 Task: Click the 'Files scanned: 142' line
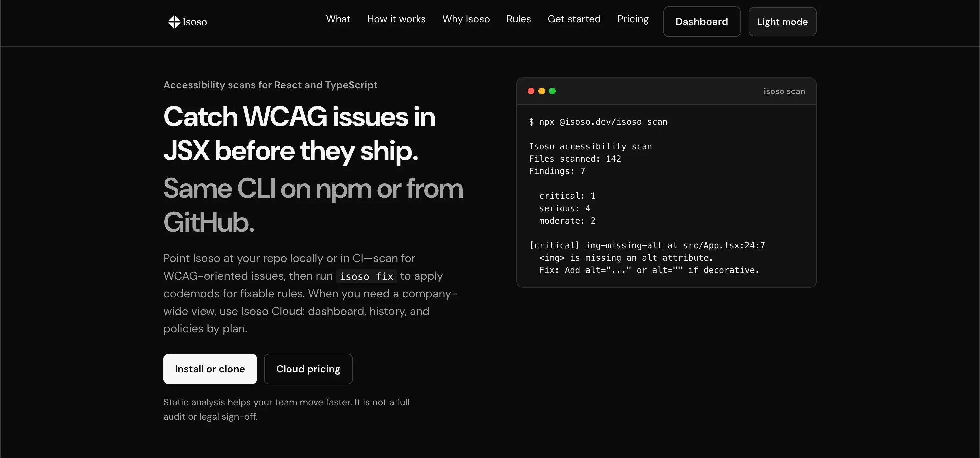575,159
